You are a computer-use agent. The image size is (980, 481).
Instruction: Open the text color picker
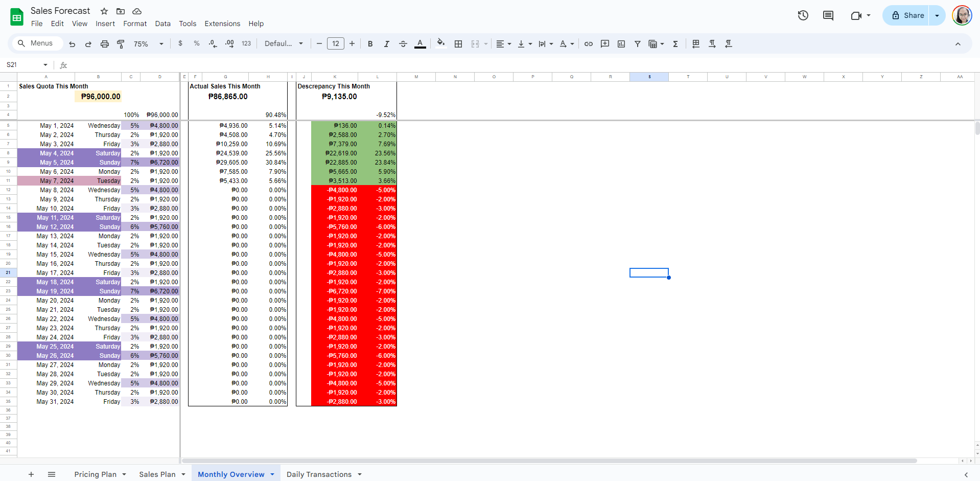(420, 44)
